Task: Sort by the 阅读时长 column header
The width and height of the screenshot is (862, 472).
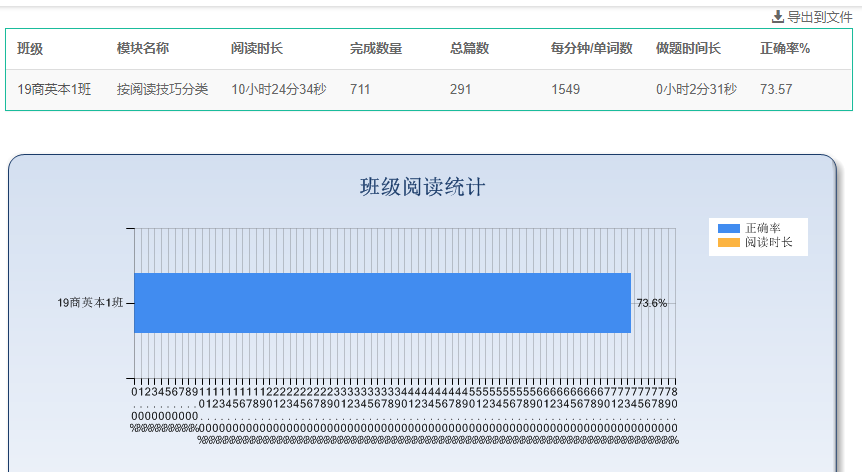Action: [257, 48]
